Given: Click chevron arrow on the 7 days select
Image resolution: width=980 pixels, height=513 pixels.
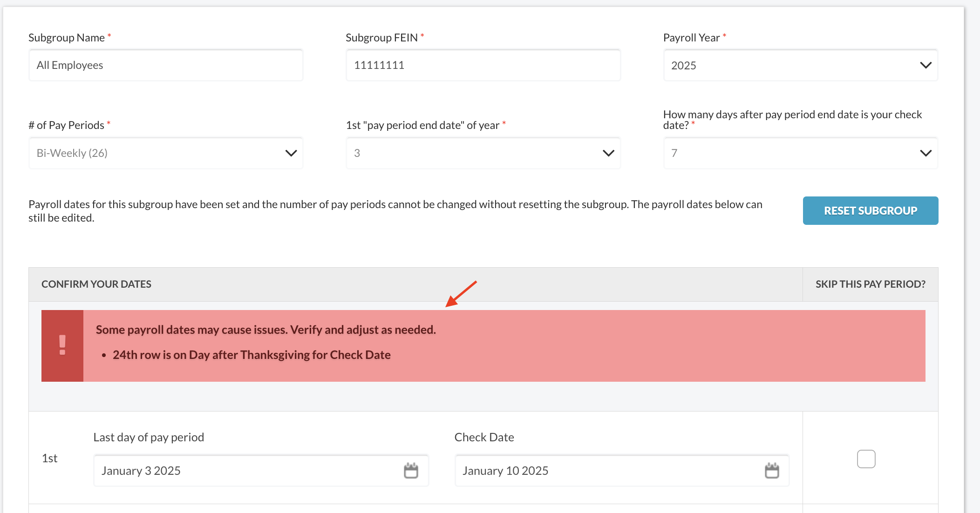Looking at the screenshot, I should coord(926,153).
